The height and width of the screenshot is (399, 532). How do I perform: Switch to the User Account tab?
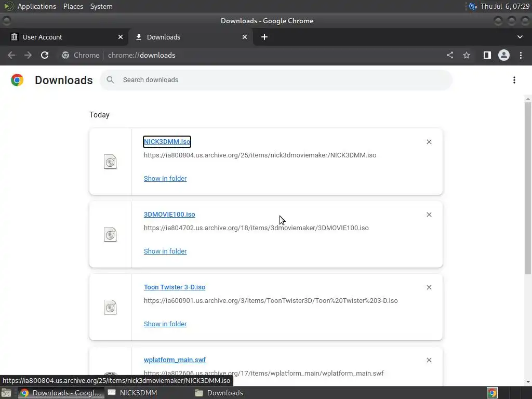point(64,37)
